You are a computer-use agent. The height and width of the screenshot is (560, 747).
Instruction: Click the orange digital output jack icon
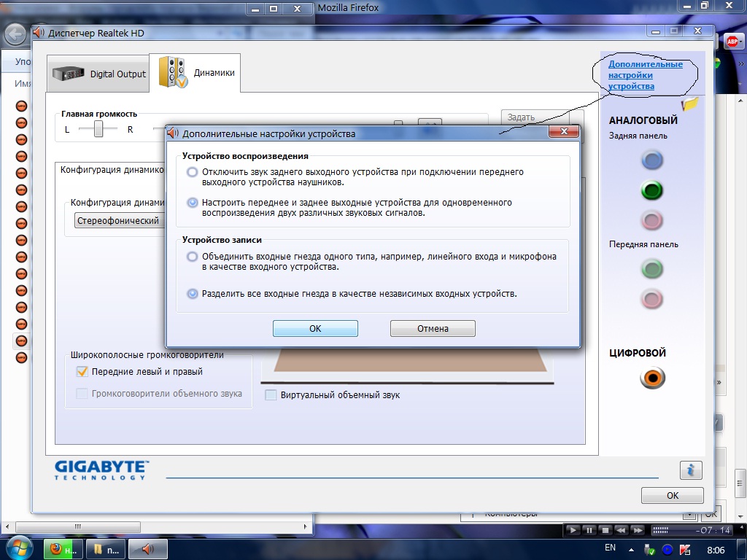click(x=653, y=378)
